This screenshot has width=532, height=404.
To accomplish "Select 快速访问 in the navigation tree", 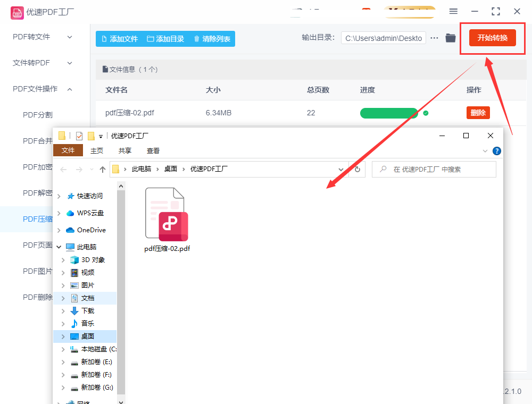I will tap(89, 196).
